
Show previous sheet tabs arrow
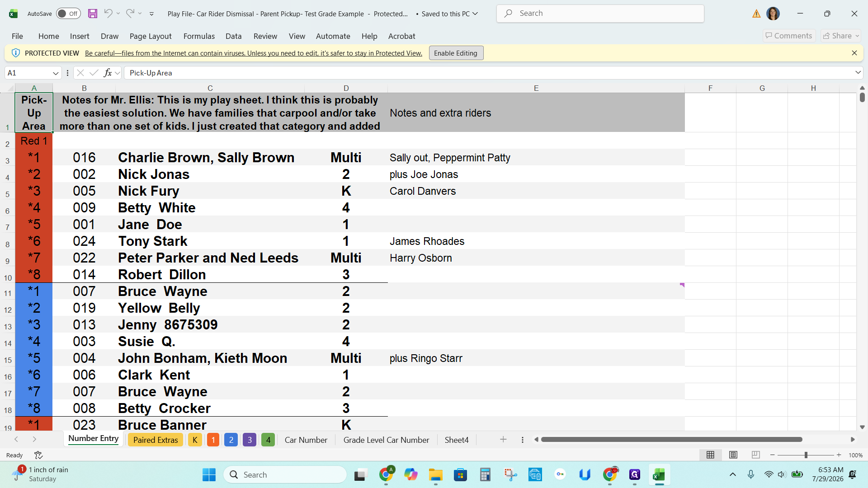point(16,440)
